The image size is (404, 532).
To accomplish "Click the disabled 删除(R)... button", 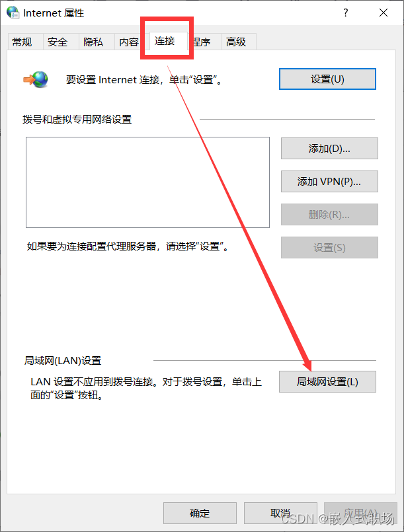I will (x=329, y=214).
